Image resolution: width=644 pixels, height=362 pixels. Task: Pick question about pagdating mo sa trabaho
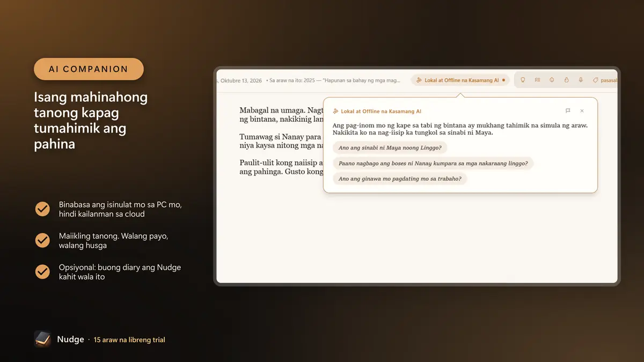click(400, 179)
